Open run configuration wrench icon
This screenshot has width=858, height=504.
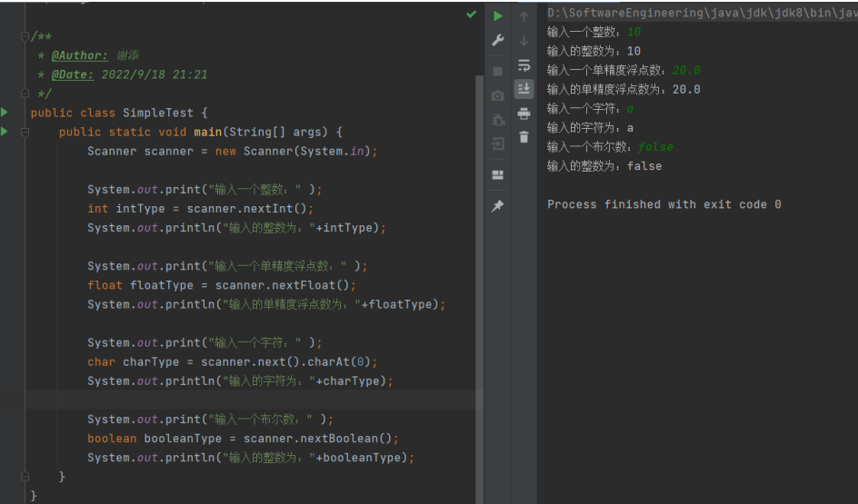tap(498, 41)
